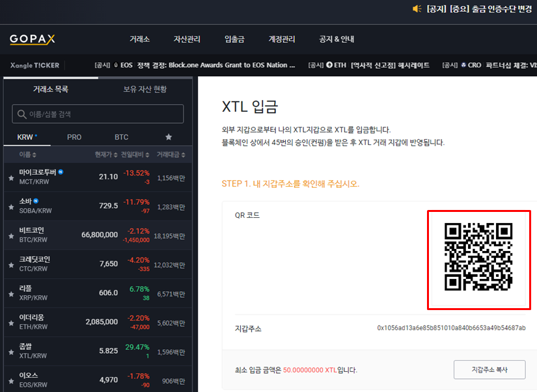
Task: Open the 거래소 menu
Action: (140, 39)
